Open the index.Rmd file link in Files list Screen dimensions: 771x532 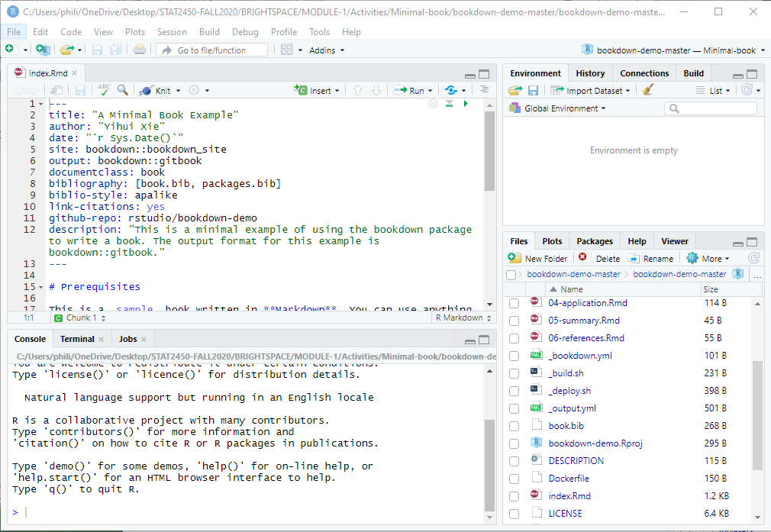[x=569, y=496]
